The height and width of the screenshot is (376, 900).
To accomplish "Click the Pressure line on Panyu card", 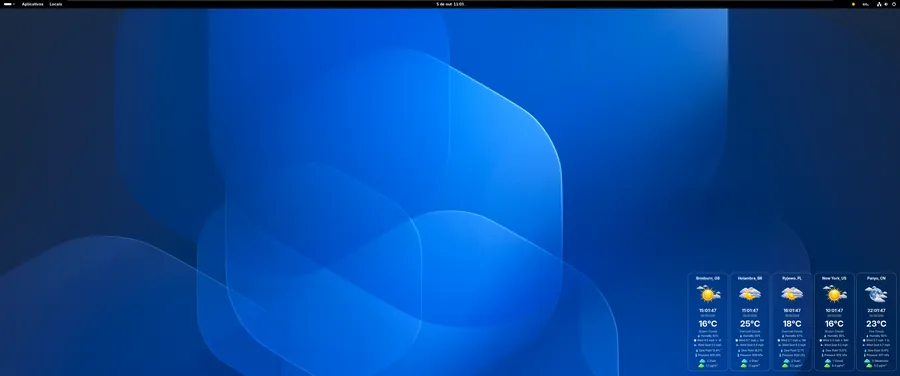I will 876,355.
